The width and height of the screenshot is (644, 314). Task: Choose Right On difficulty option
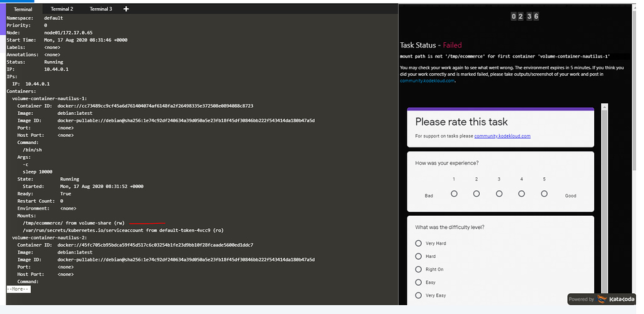pyautogui.click(x=419, y=269)
